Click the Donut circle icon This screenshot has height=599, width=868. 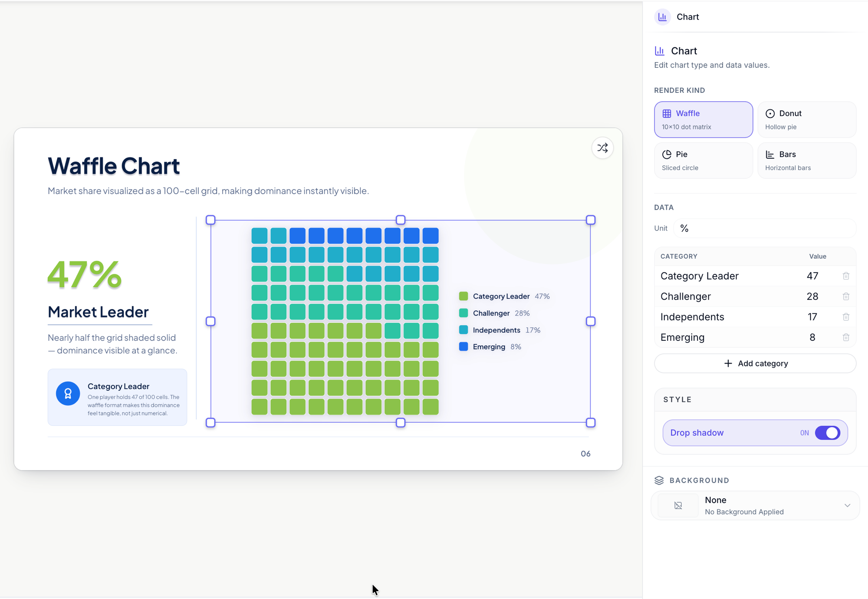(x=770, y=114)
